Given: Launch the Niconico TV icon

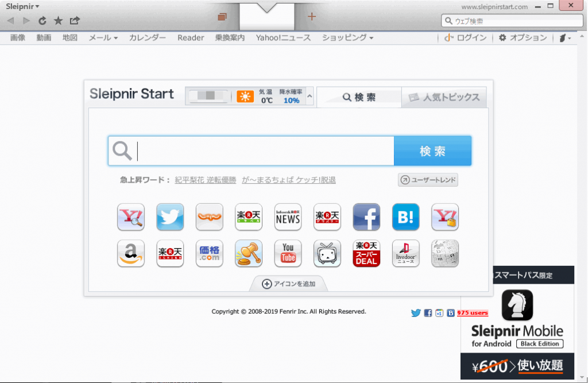Looking at the screenshot, I should pyautogui.click(x=327, y=253).
